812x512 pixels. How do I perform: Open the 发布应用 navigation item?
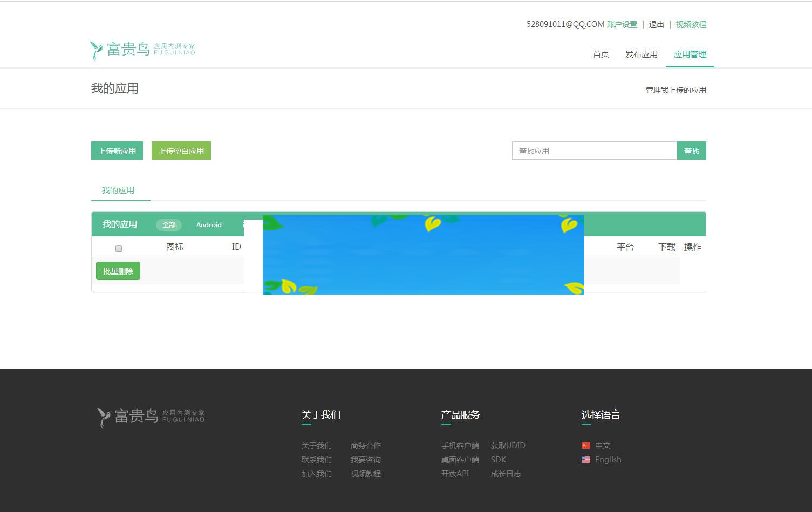coord(640,54)
